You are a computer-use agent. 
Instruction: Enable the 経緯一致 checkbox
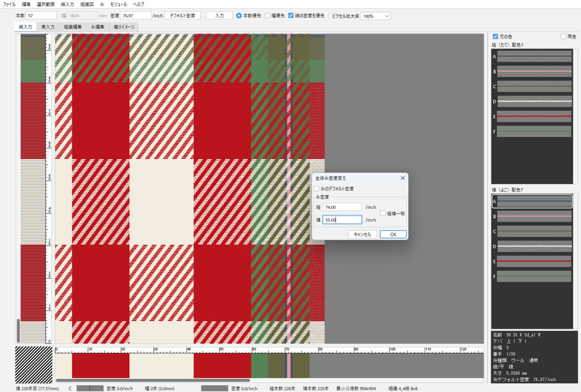click(383, 214)
